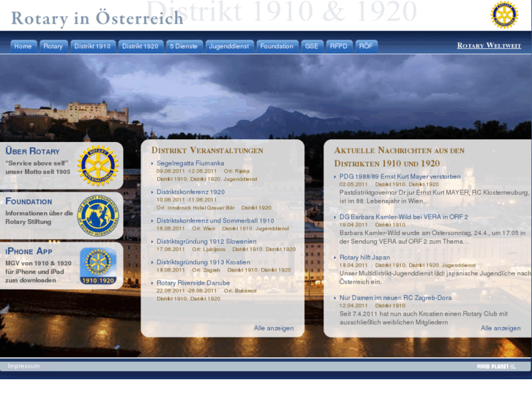
Task: Show all Aktuelle Nachrichten via Alle anzeigen
Action: tap(501, 328)
